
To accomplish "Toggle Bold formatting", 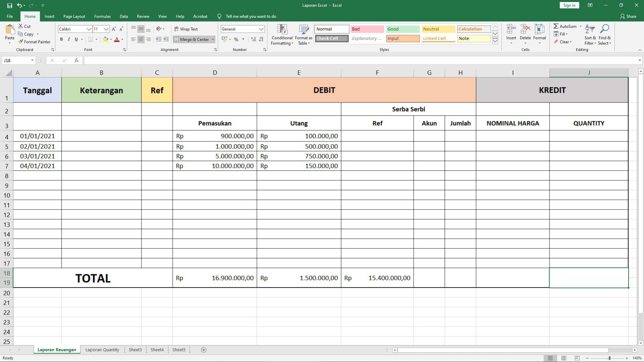I will coord(61,40).
